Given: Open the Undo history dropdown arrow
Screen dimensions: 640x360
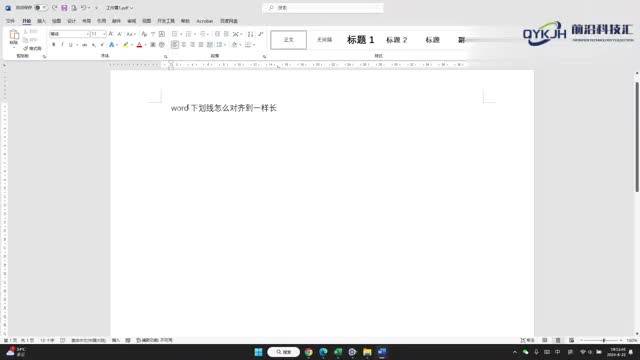Looking at the screenshot, I should click(x=89, y=8).
